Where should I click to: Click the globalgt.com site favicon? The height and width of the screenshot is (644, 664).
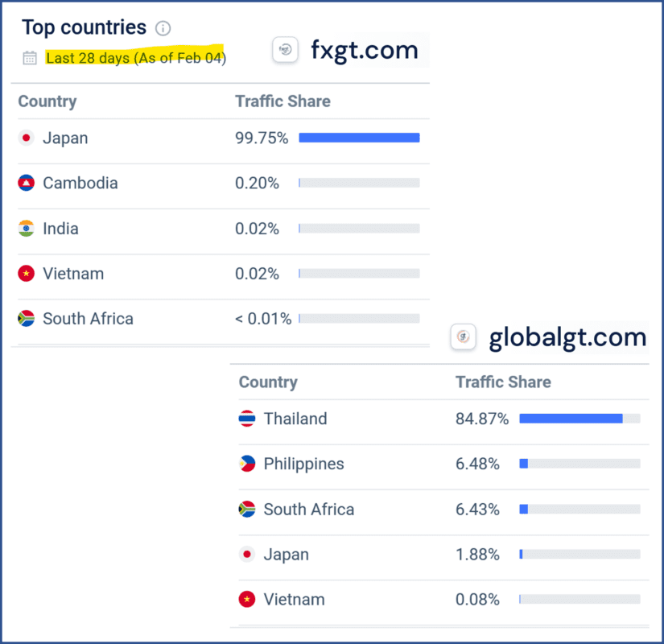tap(463, 337)
